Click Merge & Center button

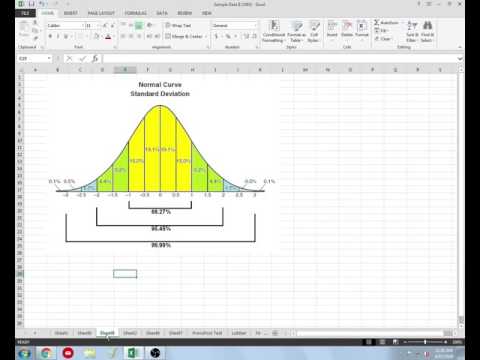(184, 36)
